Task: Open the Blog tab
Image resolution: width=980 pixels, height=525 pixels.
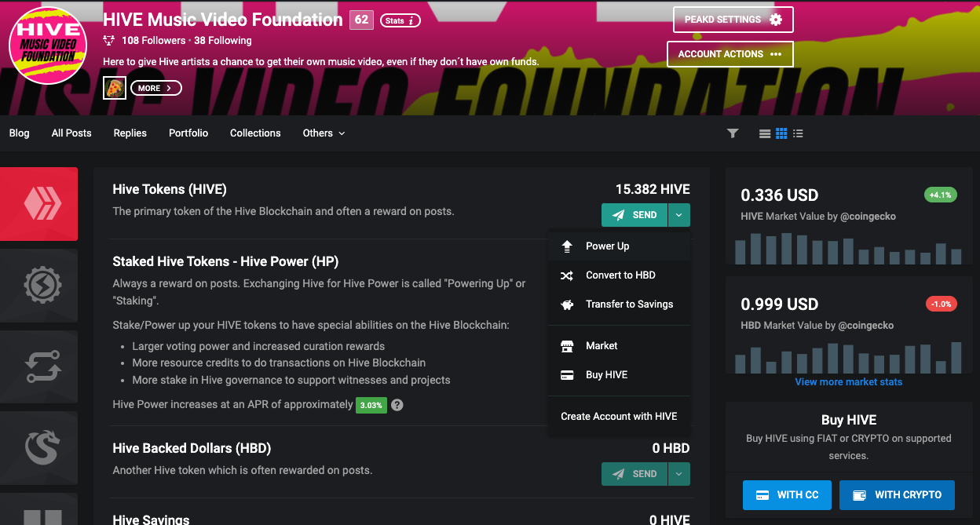Action: tap(20, 133)
